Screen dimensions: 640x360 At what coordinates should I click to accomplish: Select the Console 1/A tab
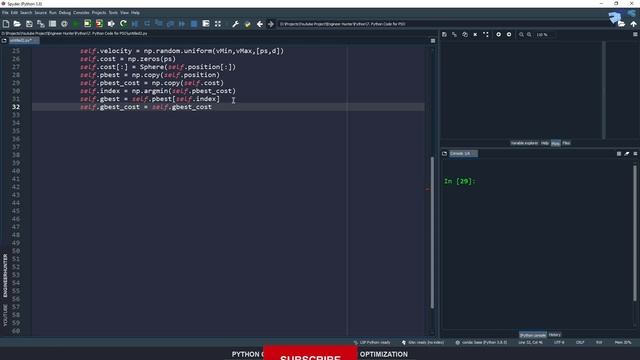click(463, 154)
